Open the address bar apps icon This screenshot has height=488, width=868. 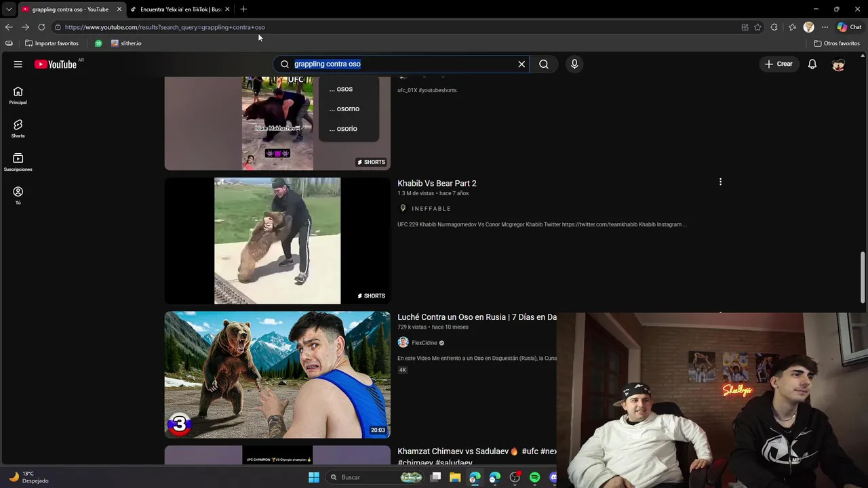(745, 27)
